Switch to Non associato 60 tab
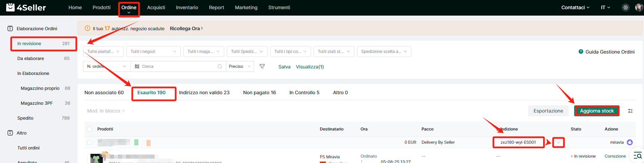This screenshot has height=163, width=644. [104, 93]
